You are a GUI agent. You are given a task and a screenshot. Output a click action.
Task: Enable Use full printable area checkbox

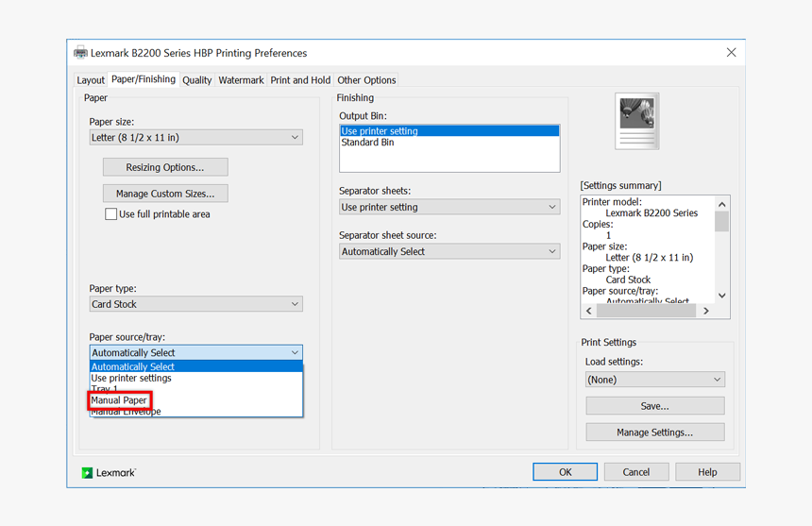pyautogui.click(x=111, y=214)
